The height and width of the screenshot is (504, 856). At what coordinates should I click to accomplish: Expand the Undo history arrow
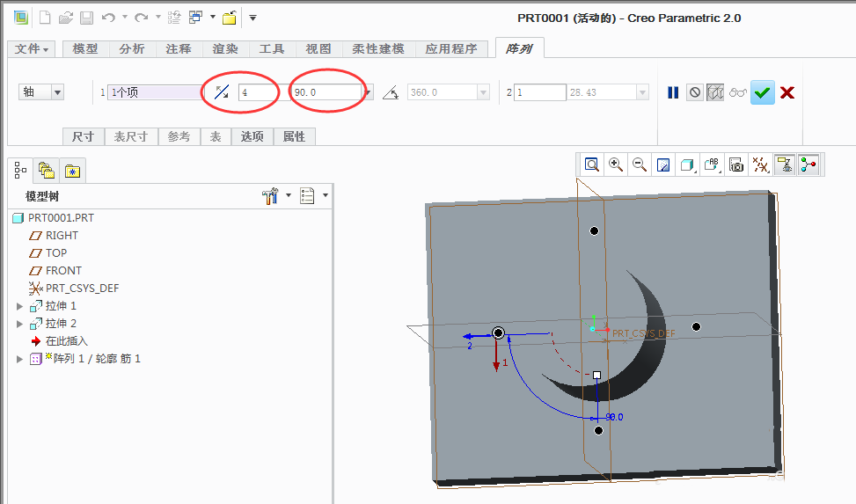click(124, 18)
